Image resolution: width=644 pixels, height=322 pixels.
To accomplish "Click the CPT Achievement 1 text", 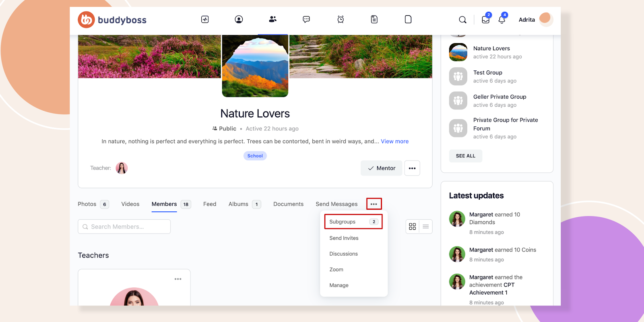I will (x=492, y=289).
